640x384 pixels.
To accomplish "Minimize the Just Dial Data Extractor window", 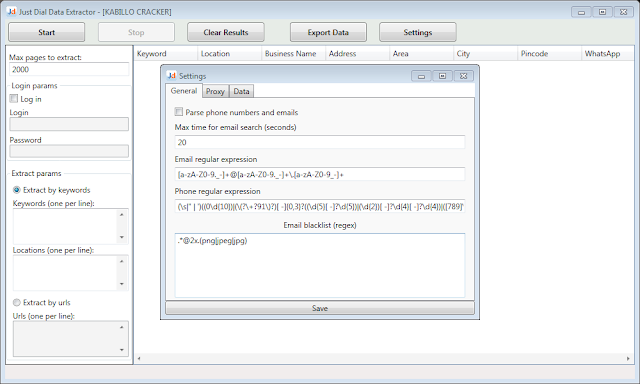I will 581,12.
